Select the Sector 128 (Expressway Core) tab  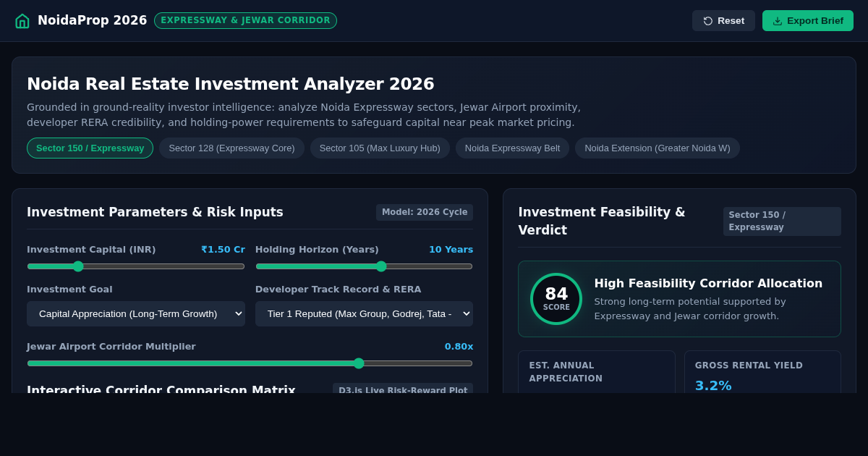tap(231, 148)
